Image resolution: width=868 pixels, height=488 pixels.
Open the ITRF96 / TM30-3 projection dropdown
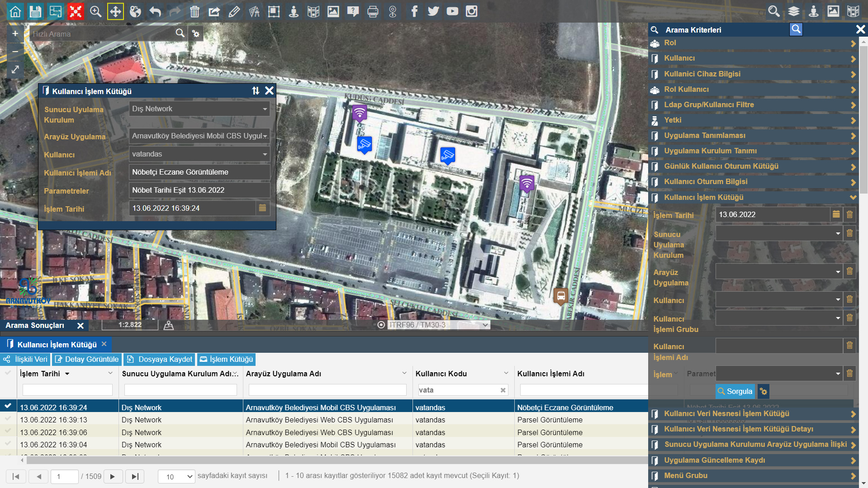[x=439, y=325]
